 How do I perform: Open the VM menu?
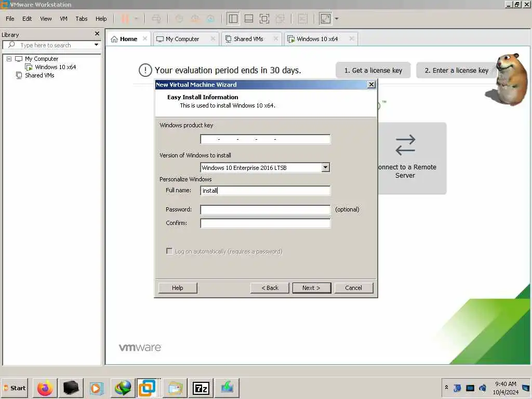coord(63,19)
